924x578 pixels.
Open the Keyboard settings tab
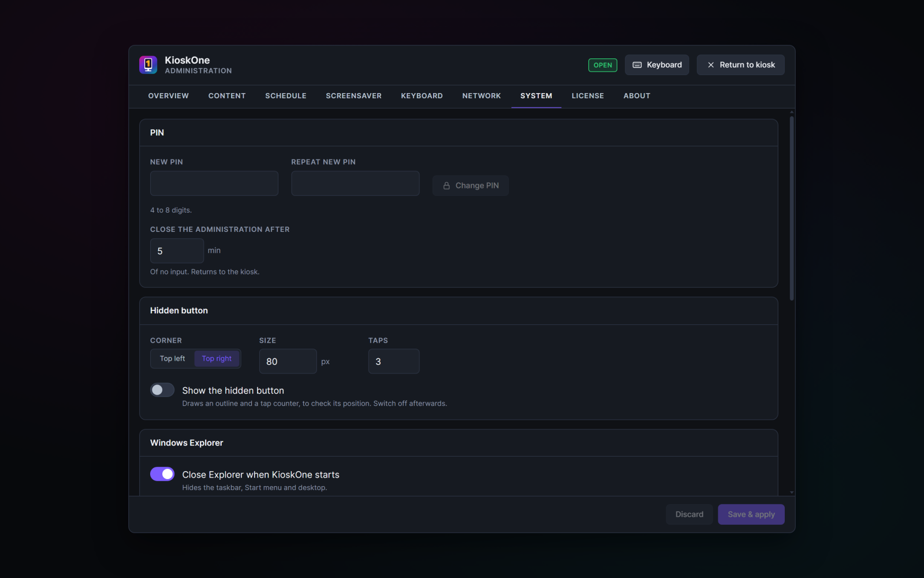[x=422, y=96]
